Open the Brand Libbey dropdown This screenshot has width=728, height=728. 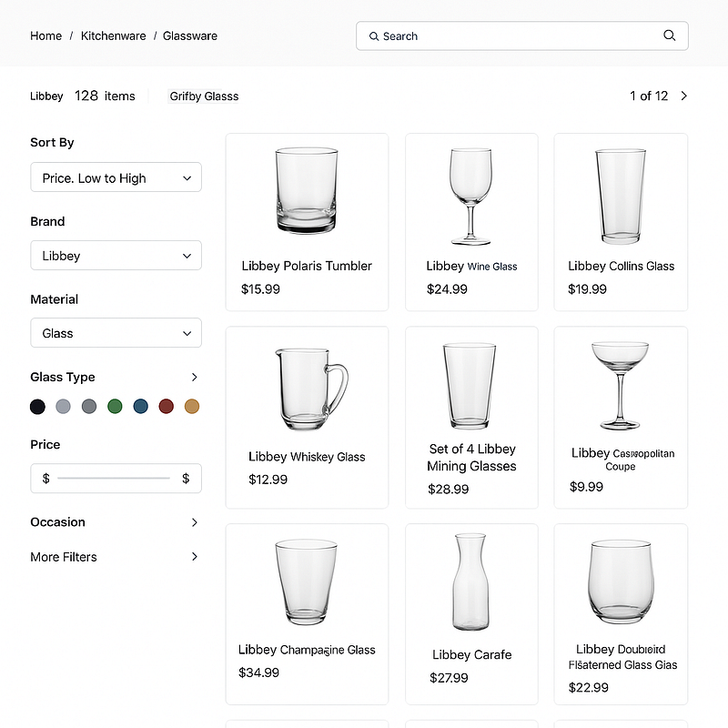(x=116, y=256)
